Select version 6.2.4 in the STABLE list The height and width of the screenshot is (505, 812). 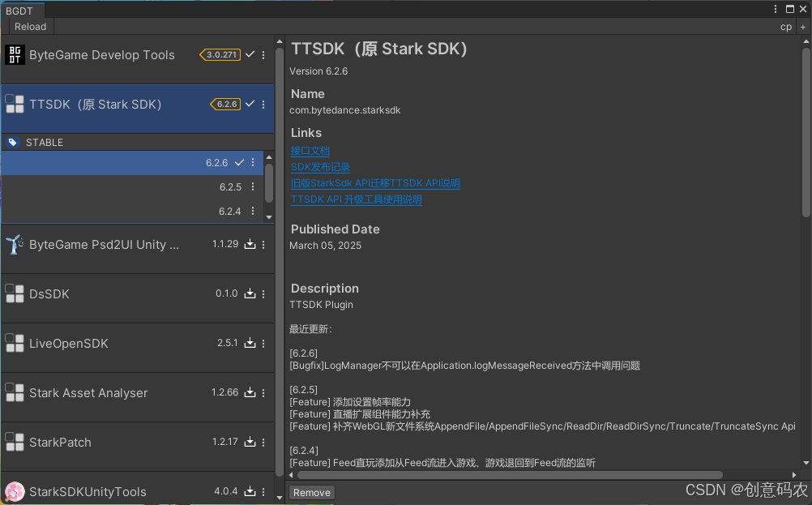(133, 212)
